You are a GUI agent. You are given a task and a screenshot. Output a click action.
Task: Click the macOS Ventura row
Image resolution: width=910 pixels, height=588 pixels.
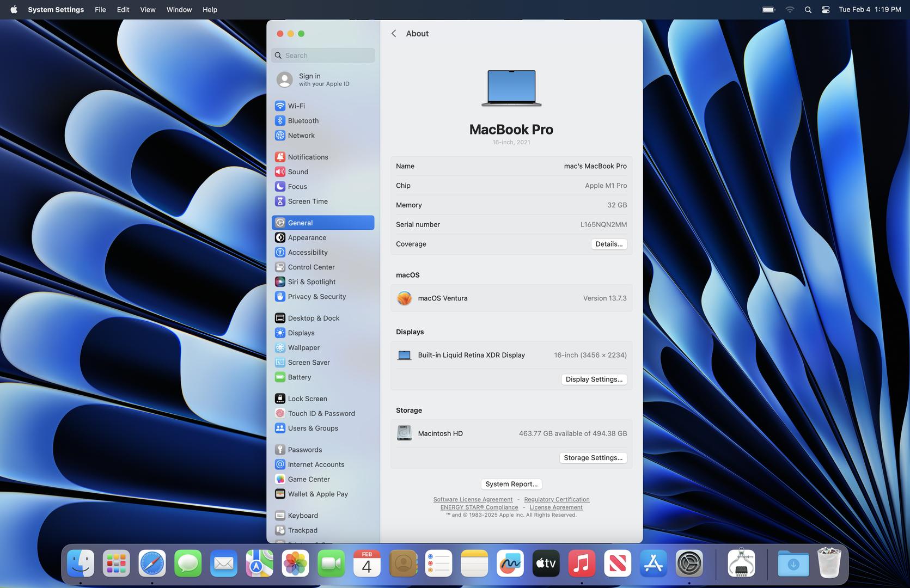point(511,298)
